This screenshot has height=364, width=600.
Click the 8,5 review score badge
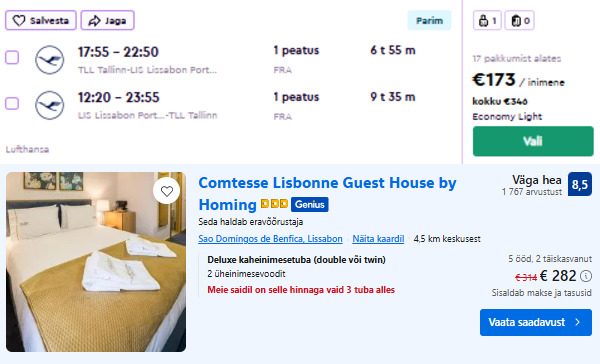pos(580,184)
